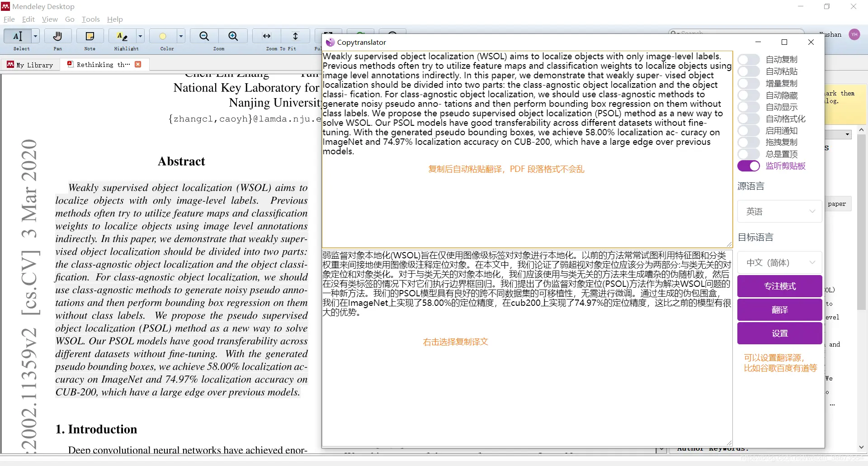This screenshot has height=466, width=868.
Task: Click the 源语言 label in Copytranslator
Action: pos(751,186)
